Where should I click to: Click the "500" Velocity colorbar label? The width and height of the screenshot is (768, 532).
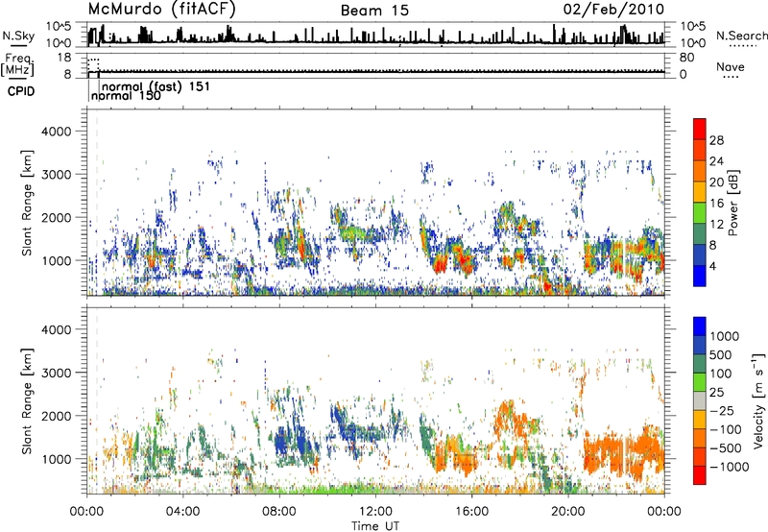pos(720,354)
